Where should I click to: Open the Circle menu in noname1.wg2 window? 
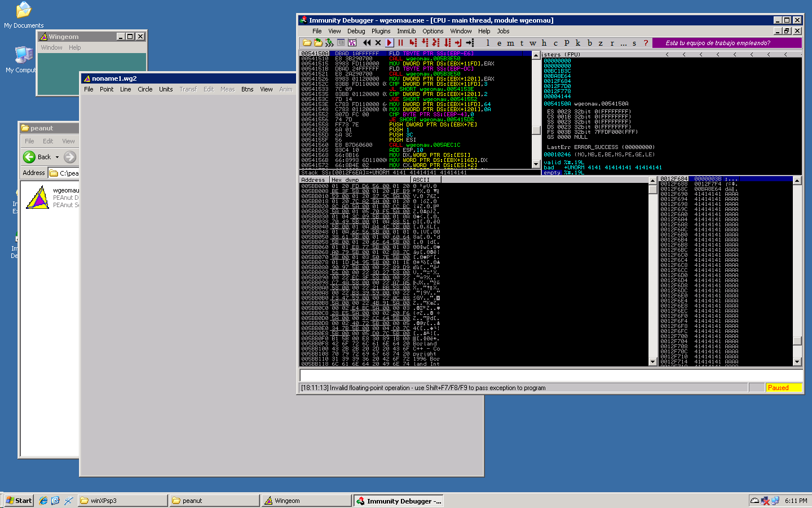pyautogui.click(x=145, y=89)
